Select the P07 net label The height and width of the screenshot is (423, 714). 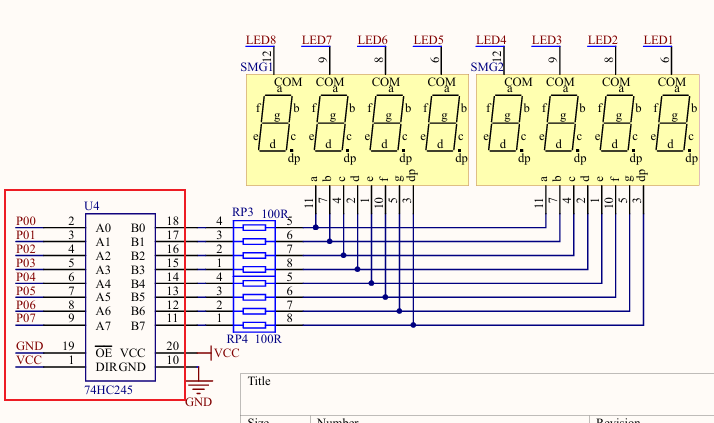pos(26,318)
